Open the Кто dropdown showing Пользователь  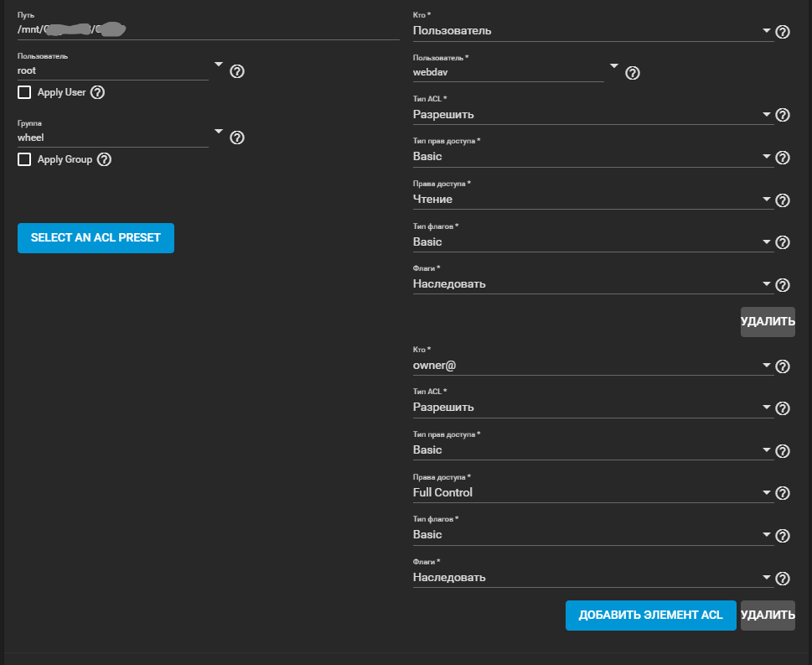tap(593, 30)
